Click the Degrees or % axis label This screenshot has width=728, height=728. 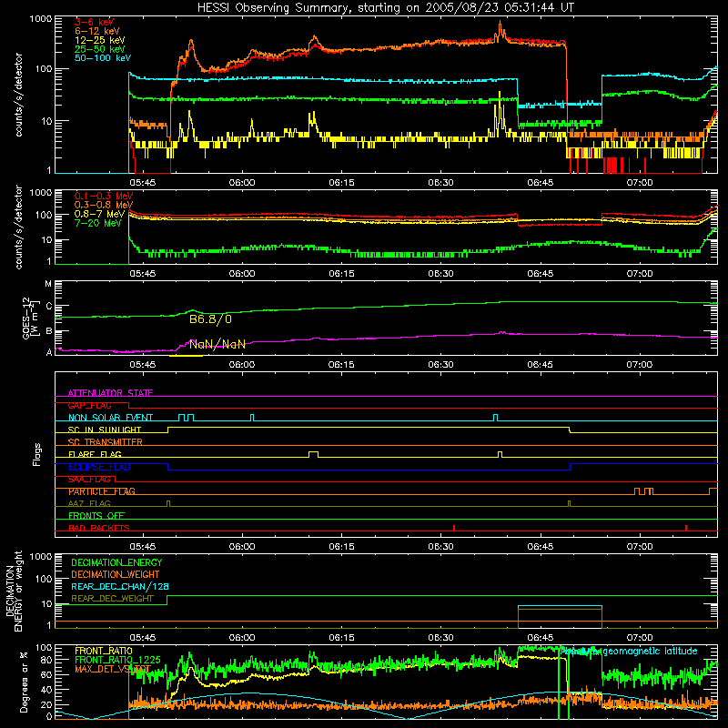[x=24, y=682]
